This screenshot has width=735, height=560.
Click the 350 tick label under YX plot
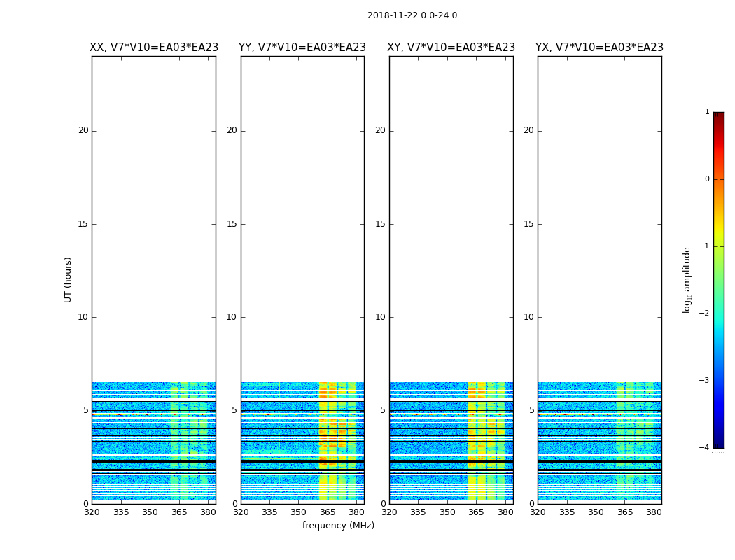(x=596, y=512)
